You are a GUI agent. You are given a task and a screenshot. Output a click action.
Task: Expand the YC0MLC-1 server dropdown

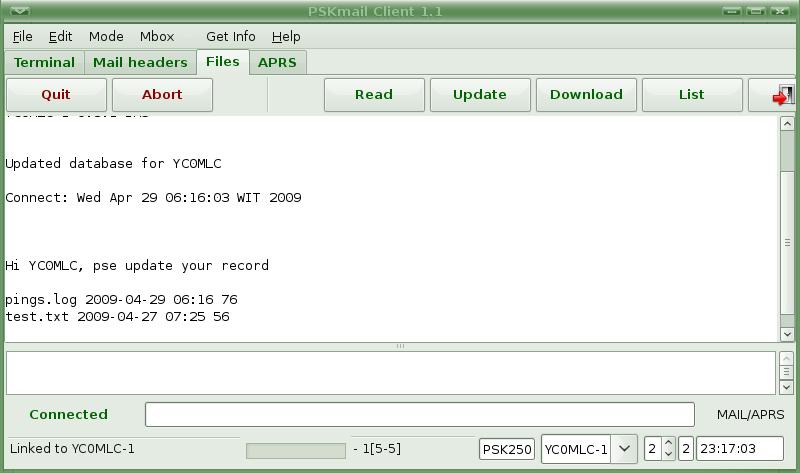[x=624, y=449]
